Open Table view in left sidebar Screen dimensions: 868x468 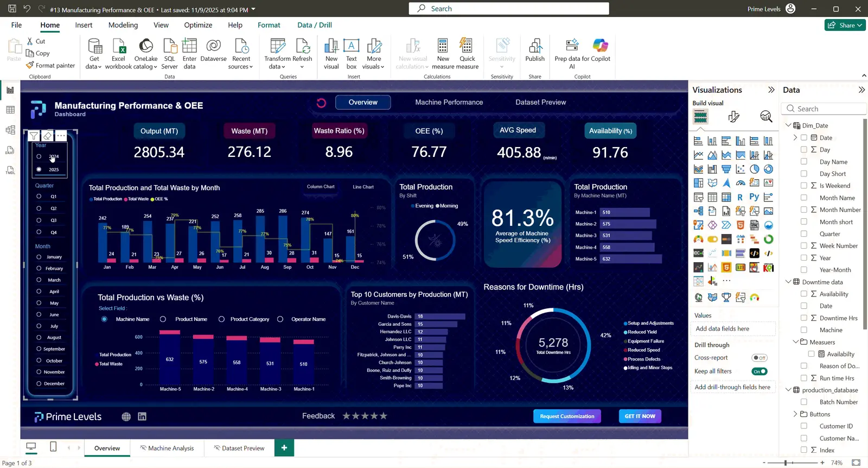[x=10, y=110]
